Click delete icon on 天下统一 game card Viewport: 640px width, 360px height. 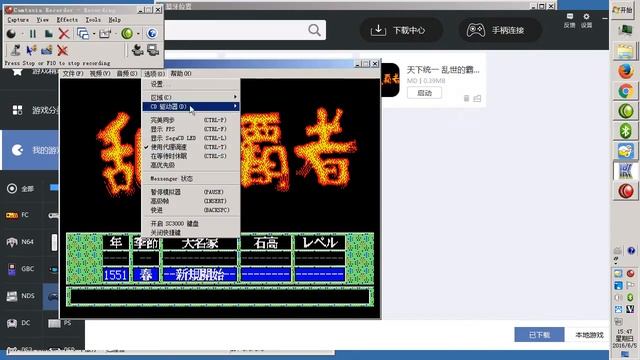click(466, 98)
